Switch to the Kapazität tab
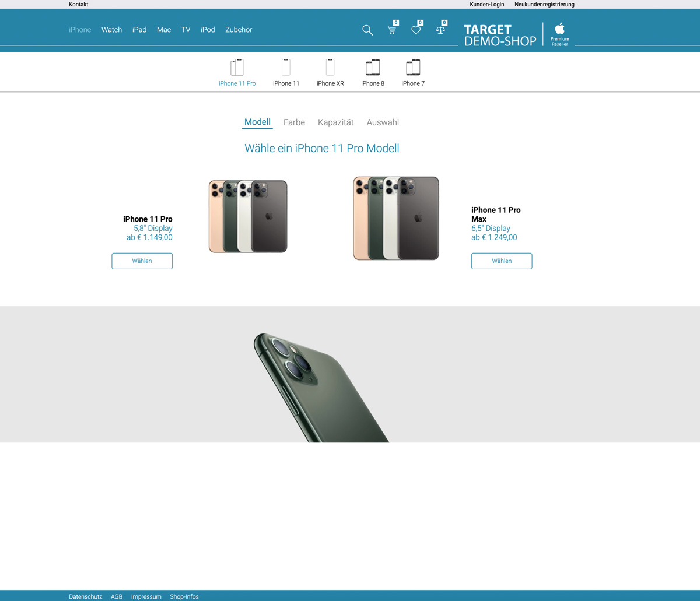This screenshot has width=700, height=601. coord(336,122)
